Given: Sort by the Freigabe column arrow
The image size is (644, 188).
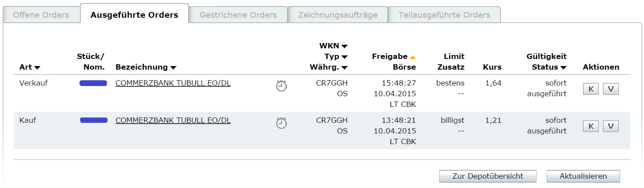Looking at the screenshot, I should pos(413,57).
